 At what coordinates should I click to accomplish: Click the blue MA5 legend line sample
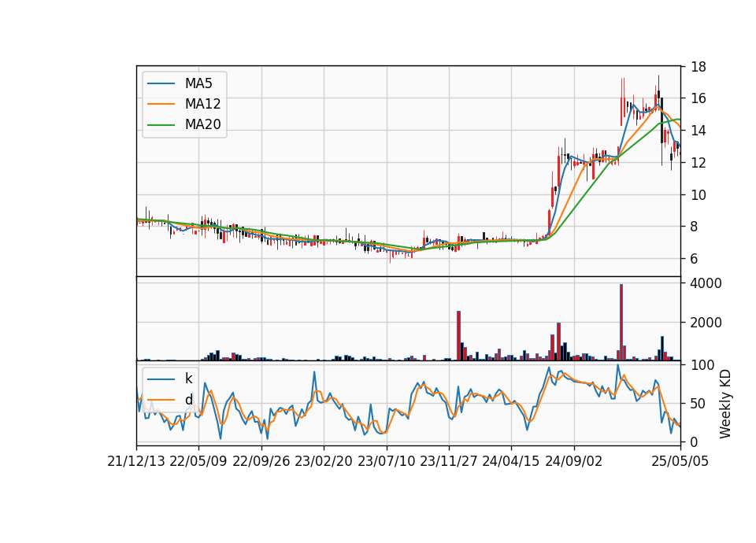161,83
